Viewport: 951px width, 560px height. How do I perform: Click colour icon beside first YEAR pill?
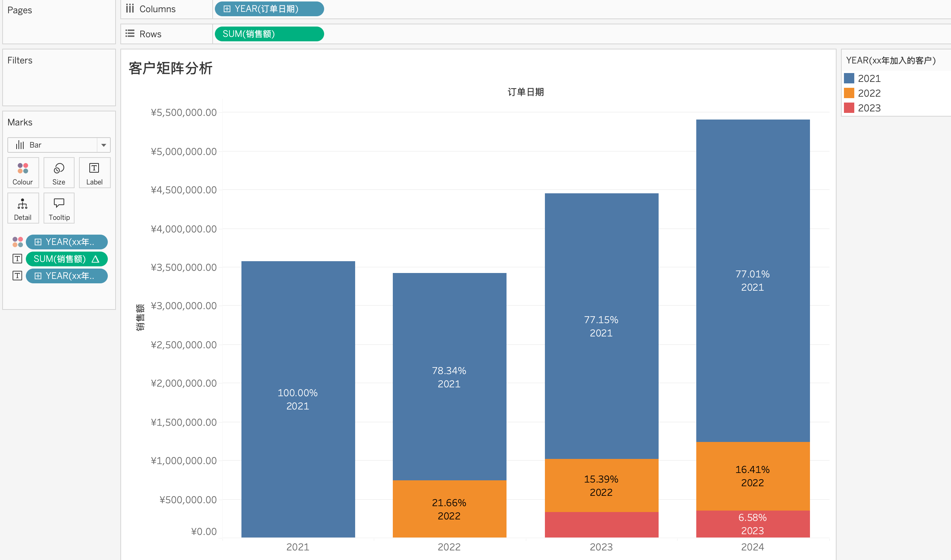17,242
